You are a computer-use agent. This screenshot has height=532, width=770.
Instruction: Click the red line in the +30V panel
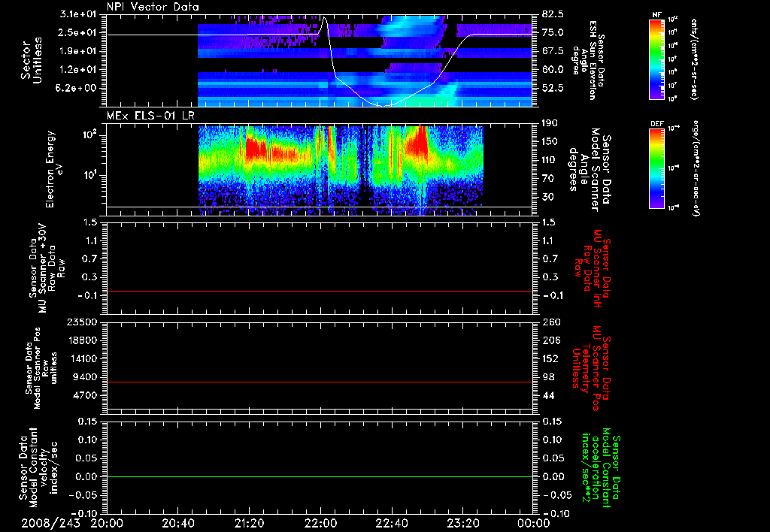pos(320,291)
